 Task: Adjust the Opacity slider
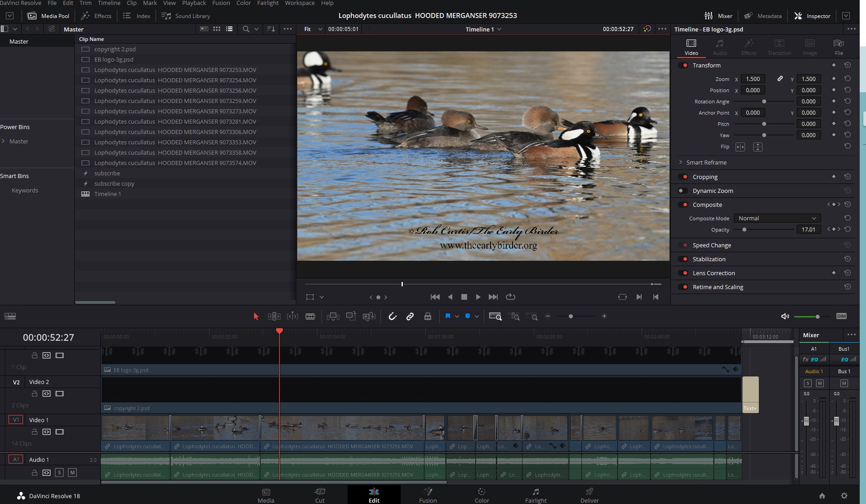tap(745, 230)
